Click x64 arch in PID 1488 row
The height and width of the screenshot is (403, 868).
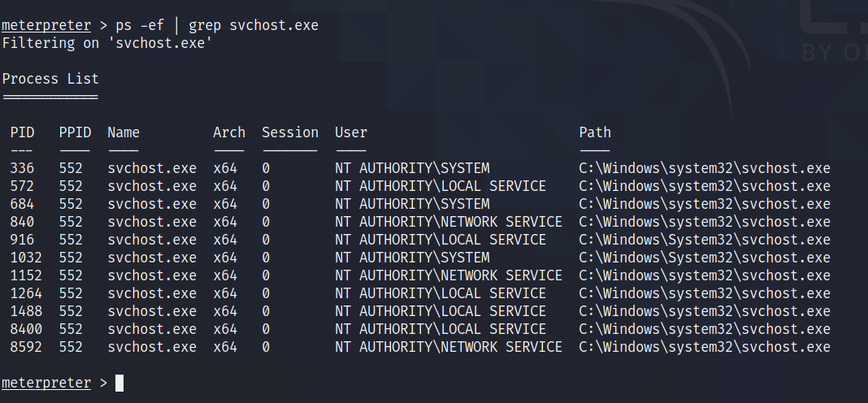coord(225,311)
